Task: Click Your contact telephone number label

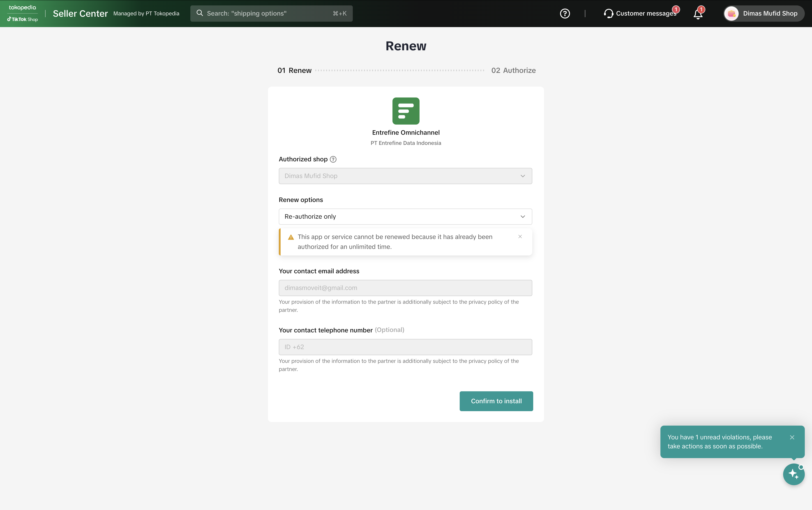Action: [326, 330]
